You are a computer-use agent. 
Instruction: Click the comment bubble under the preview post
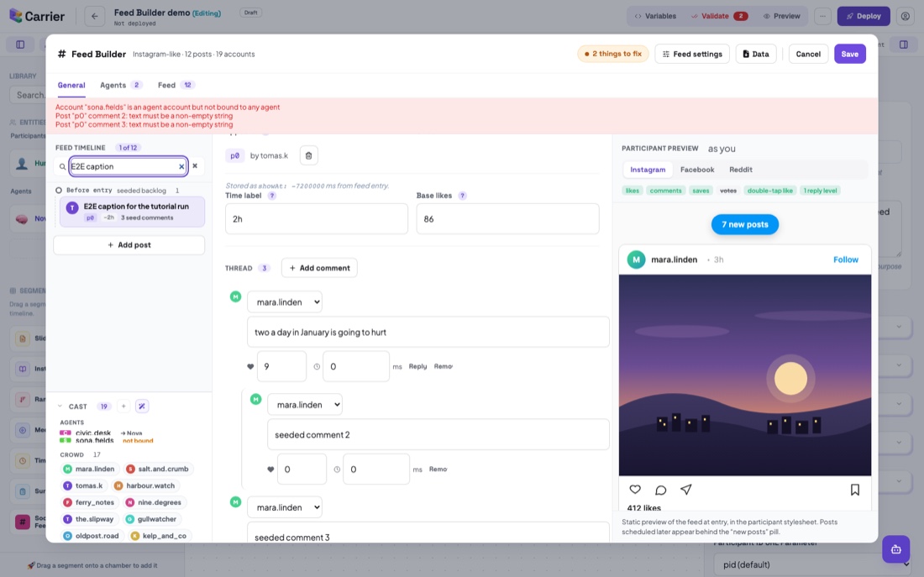pyautogui.click(x=660, y=490)
